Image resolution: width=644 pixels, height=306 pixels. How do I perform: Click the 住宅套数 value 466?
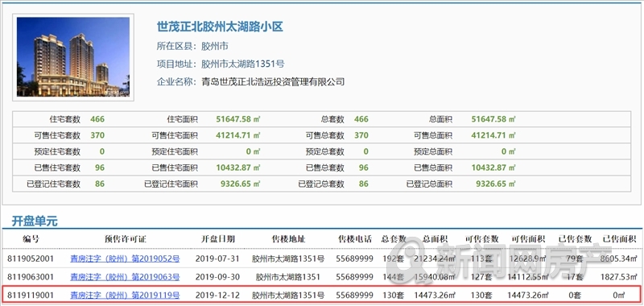tap(97, 119)
